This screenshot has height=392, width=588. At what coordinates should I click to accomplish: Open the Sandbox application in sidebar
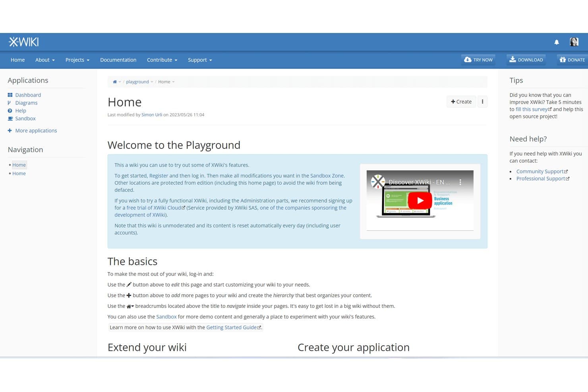click(25, 118)
